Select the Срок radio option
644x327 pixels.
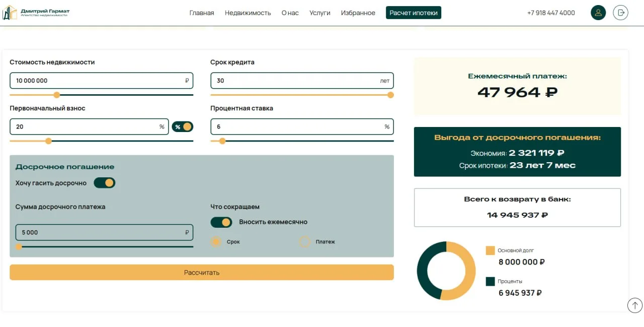[x=216, y=242]
